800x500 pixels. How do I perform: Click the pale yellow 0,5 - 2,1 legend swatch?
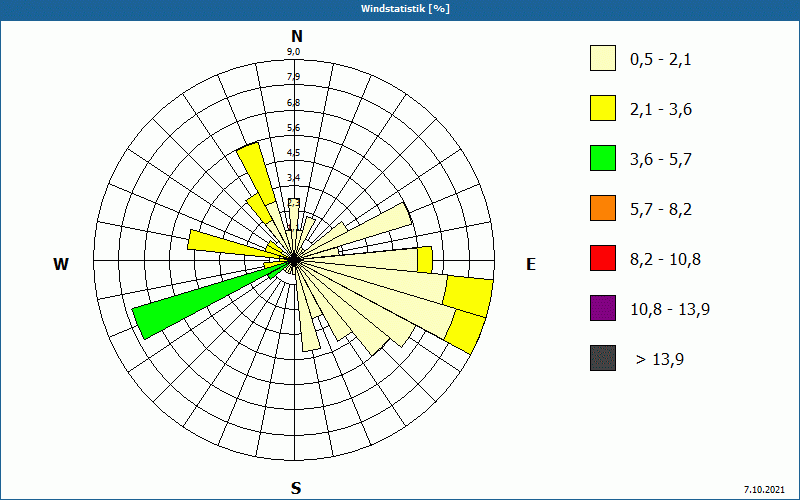coord(603,58)
